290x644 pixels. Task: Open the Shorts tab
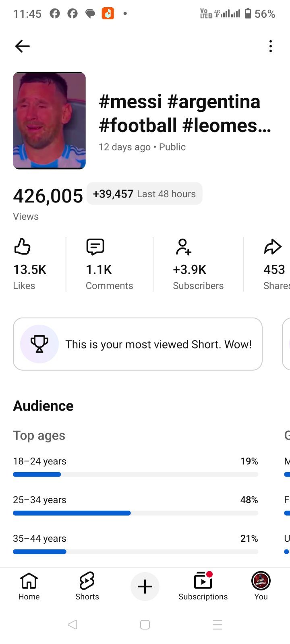click(x=87, y=586)
